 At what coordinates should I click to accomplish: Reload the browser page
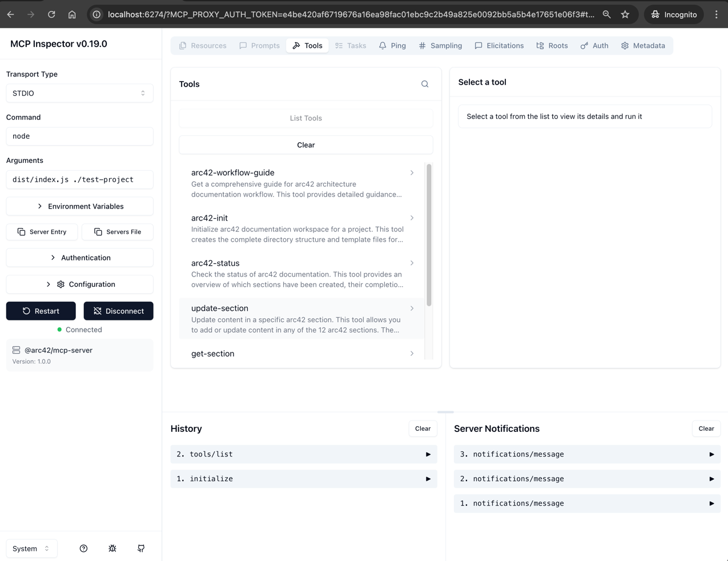[x=51, y=14]
